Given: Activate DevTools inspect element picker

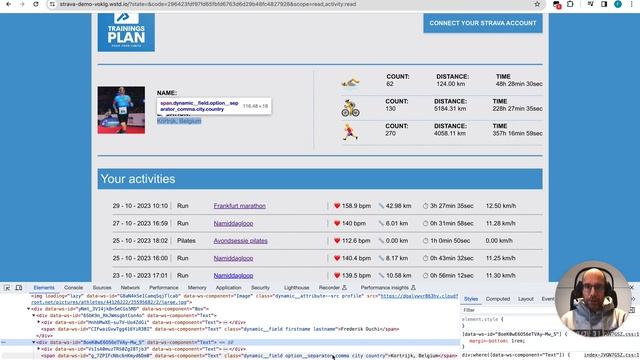Looking at the screenshot, I should click(7, 288).
